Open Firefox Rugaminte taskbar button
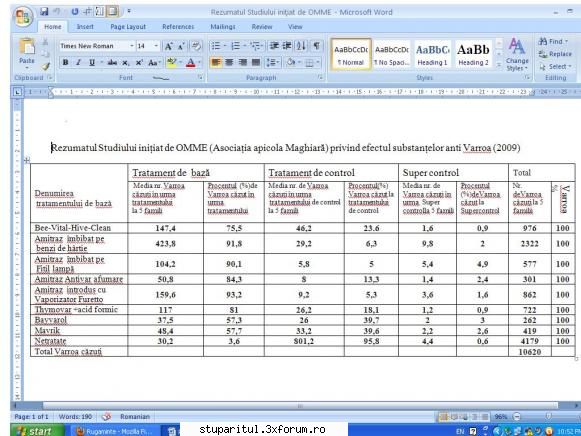 tap(114, 431)
